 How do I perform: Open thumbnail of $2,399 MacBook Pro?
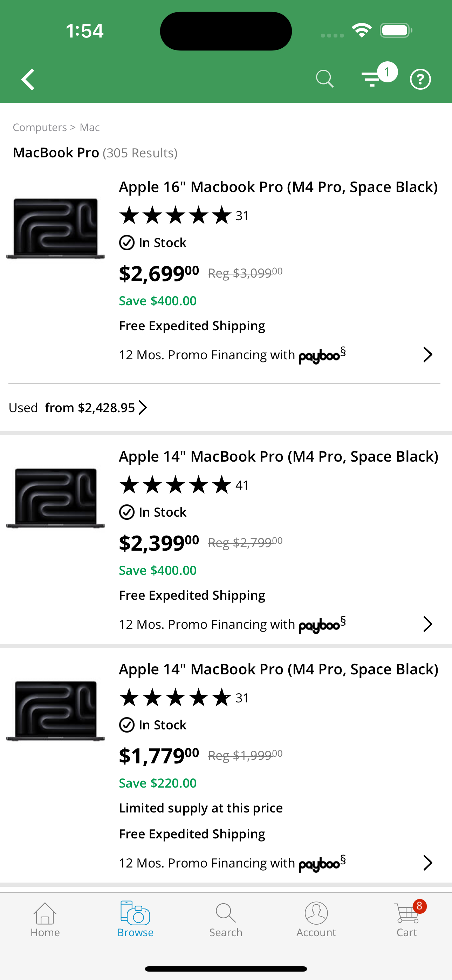[56, 498]
